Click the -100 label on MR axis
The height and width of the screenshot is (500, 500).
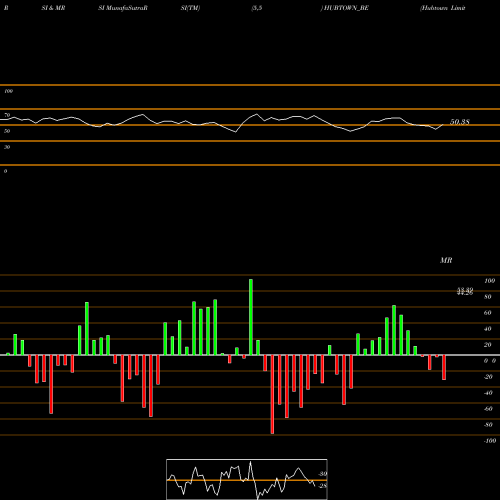coord(490,441)
